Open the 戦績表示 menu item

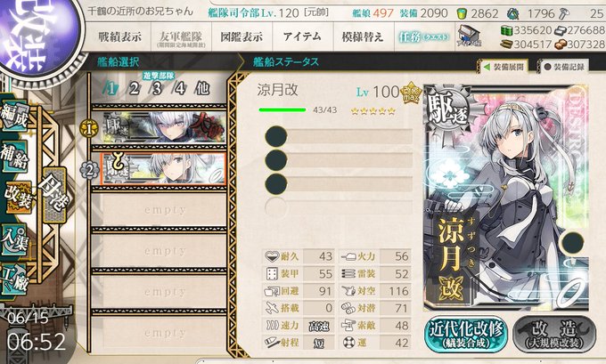(119, 37)
